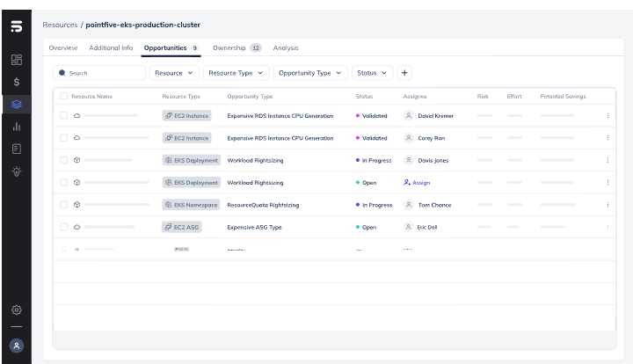Switch to the Additional Info tab
Viewport: 633px width, 364px height.
(x=111, y=47)
